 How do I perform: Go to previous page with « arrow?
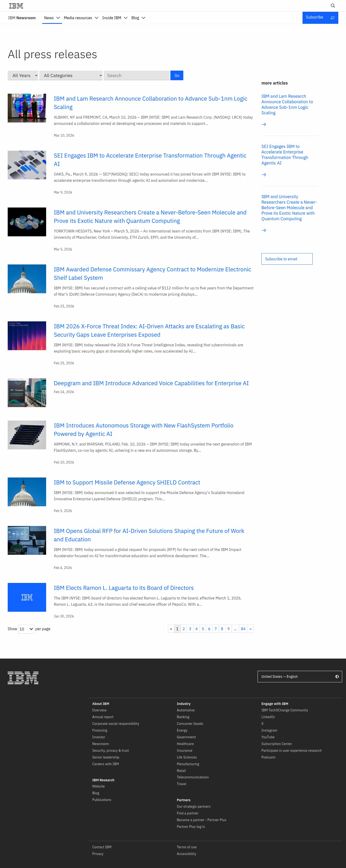click(x=171, y=629)
